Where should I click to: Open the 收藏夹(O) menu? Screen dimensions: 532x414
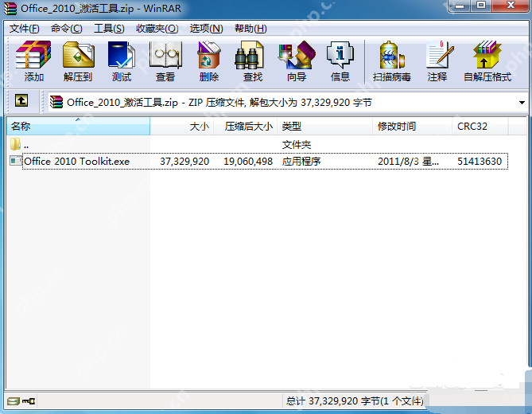157,28
